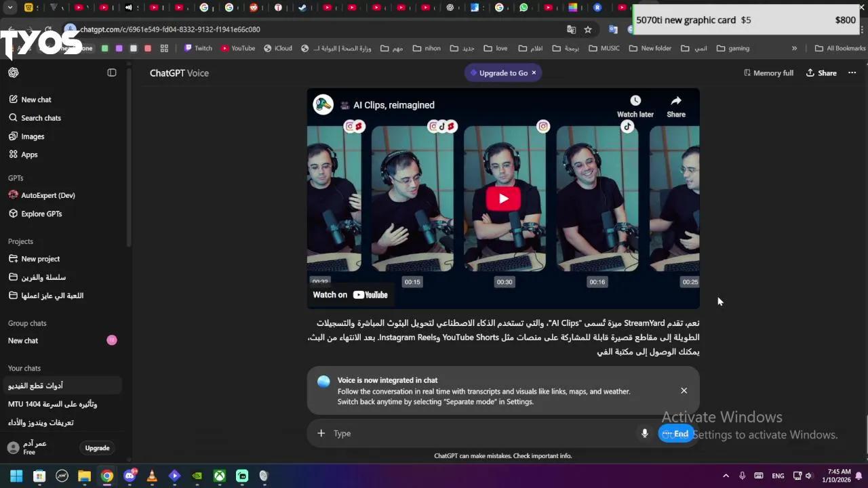Click the ChatGPT logo in sidebar
This screenshot has height=488, width=868.
click(14, 73)
